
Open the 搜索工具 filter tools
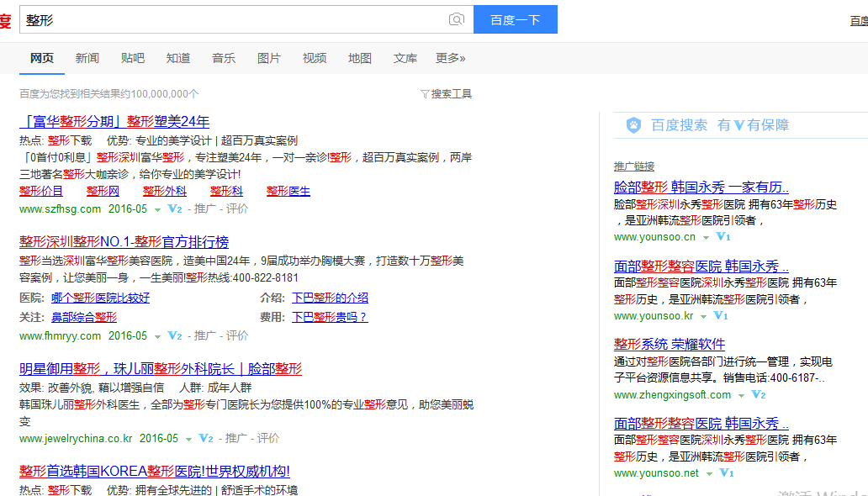446,94
